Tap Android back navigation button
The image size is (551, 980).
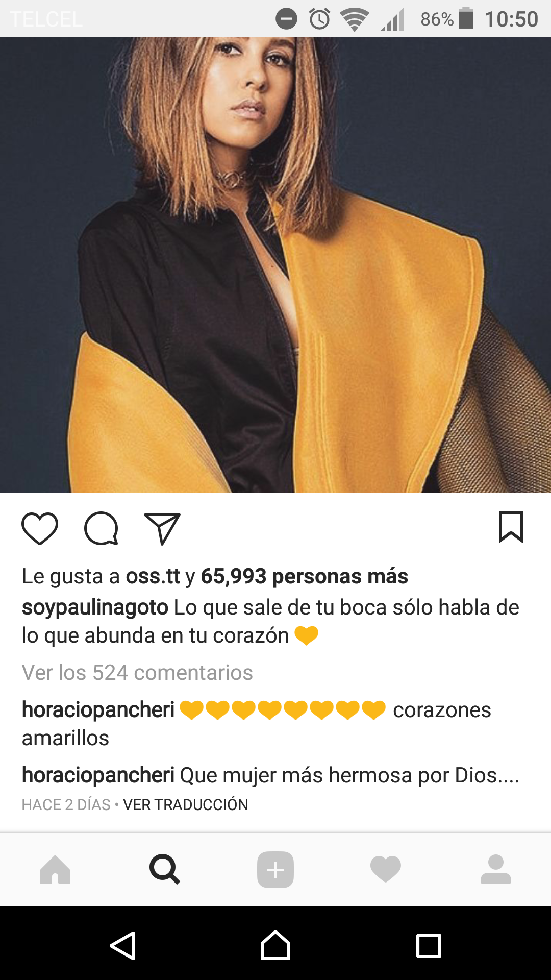123,945
